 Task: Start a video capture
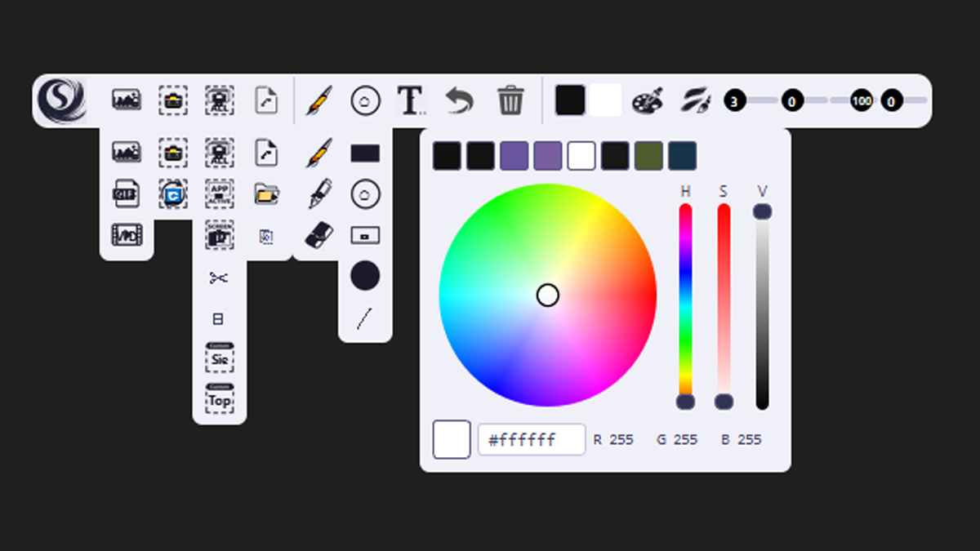(x=126, y=235)
